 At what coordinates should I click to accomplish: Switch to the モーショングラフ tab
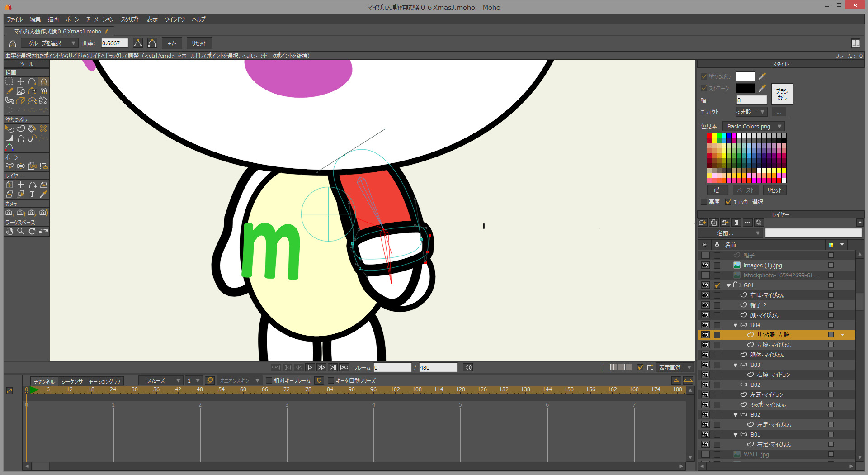(x=105, y=381)
